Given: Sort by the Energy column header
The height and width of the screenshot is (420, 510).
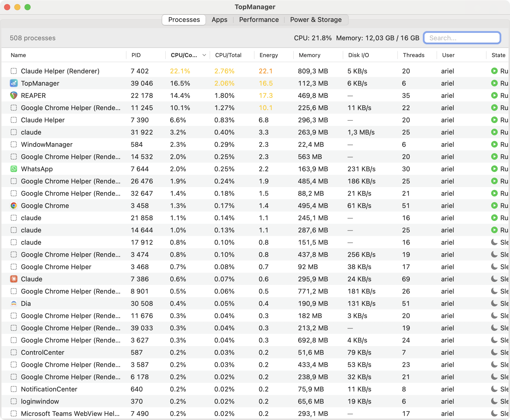Looking at the screenshot, I should (x=269, y=55).
